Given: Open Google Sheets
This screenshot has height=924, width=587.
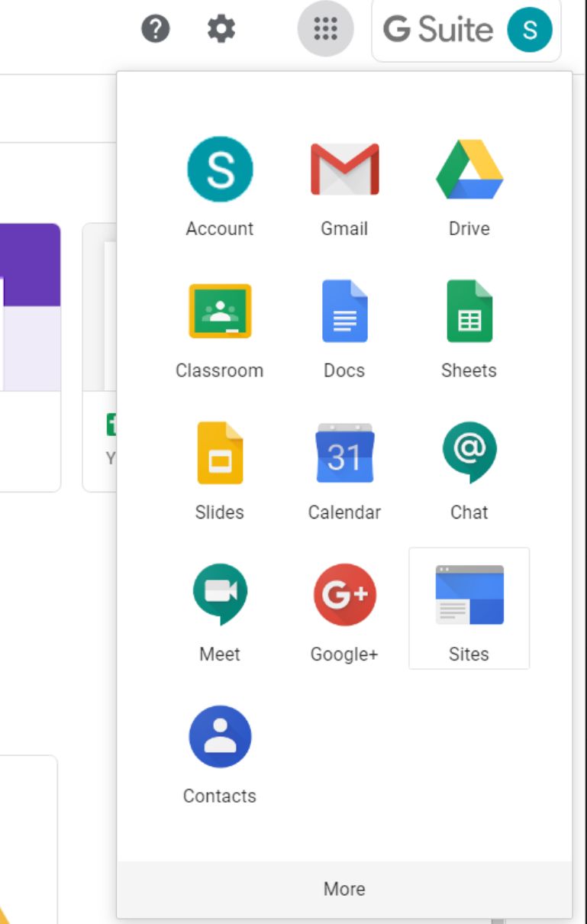Looking at the screenshot, I should (469, 311).
